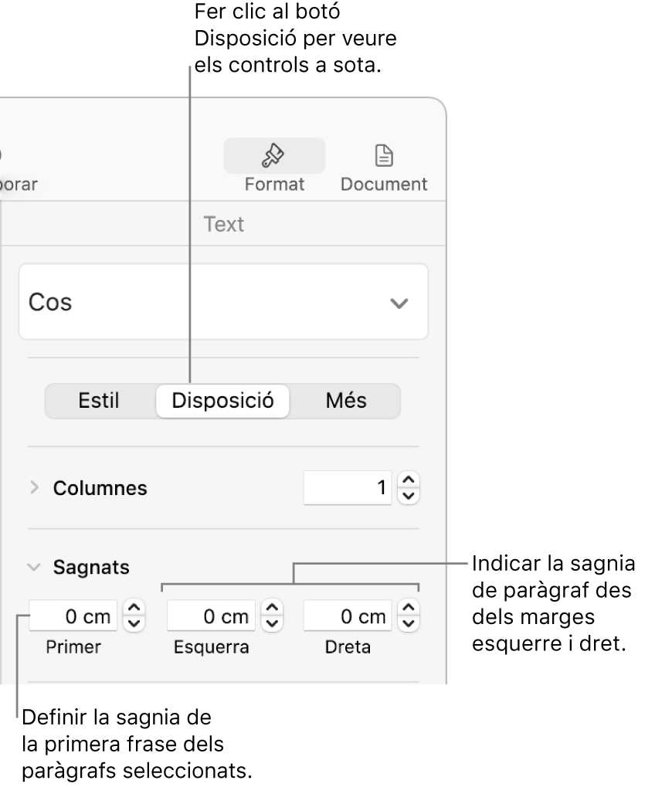Click the partially visible 'borar' toolbar label
The height and width of the screenshot is (787, 672).
pos(19,185)
